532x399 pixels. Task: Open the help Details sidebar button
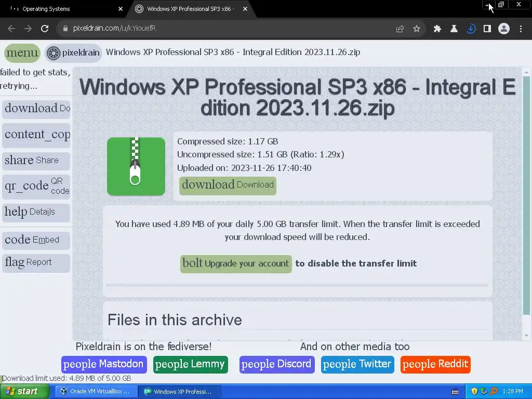(36, 212)
